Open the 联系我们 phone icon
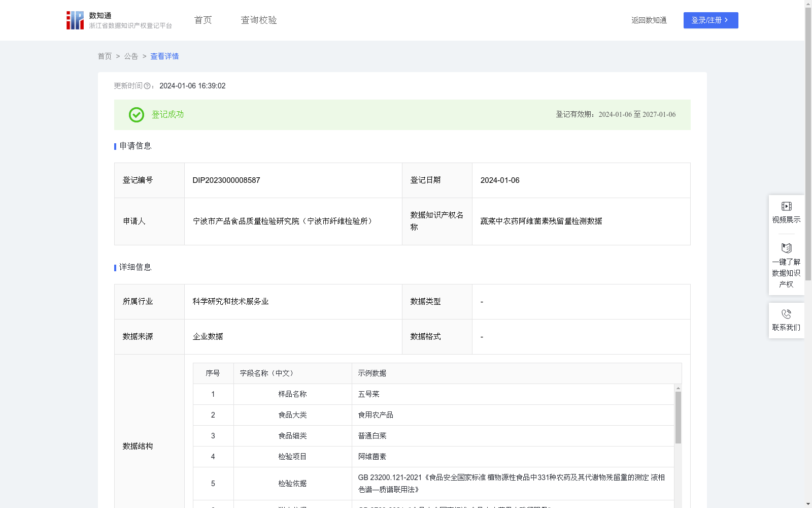 coord(787,314)
